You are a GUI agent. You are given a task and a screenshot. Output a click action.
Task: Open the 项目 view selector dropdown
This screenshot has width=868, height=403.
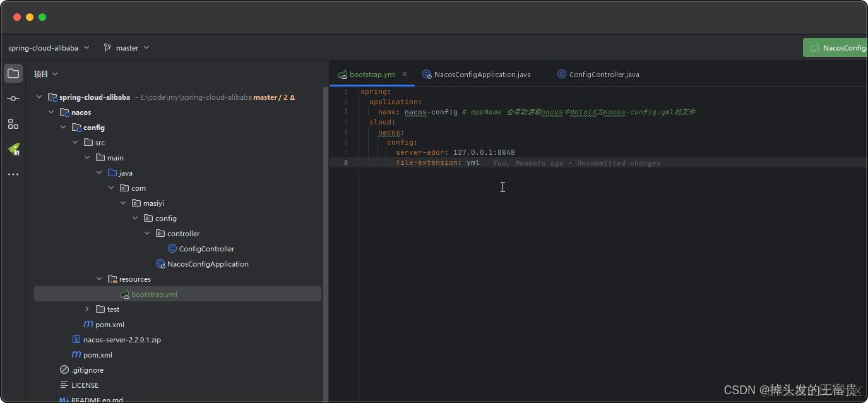coord(46,74)
